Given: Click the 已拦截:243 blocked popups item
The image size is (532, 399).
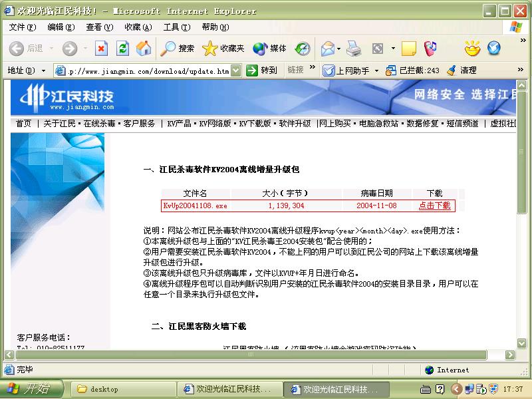Looking at the screenshot, I should [412, 70].
